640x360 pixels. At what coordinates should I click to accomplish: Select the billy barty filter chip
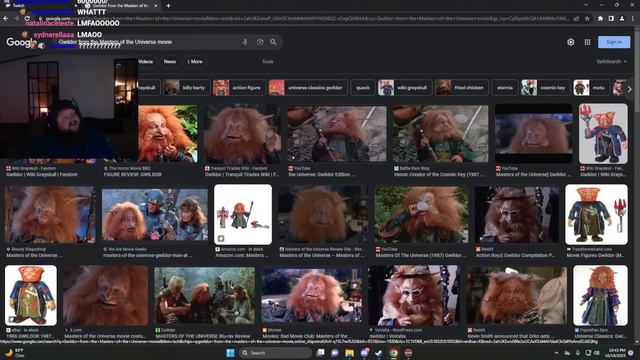point(187,88)
